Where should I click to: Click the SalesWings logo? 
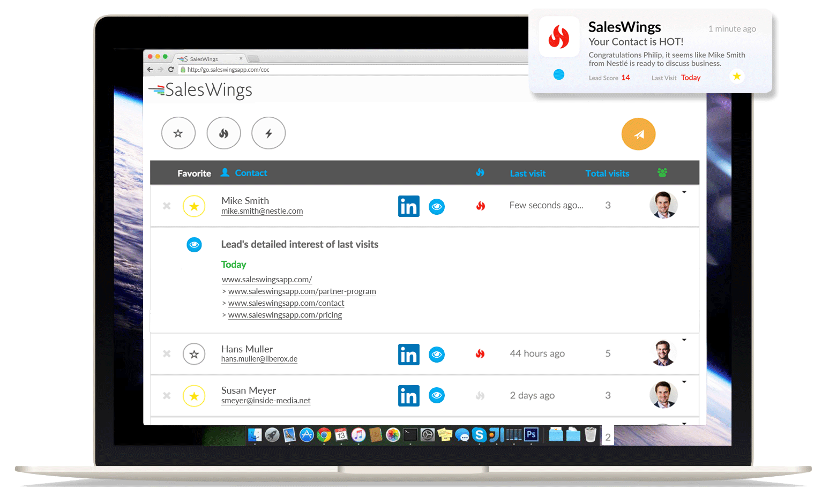pos(200,90)
